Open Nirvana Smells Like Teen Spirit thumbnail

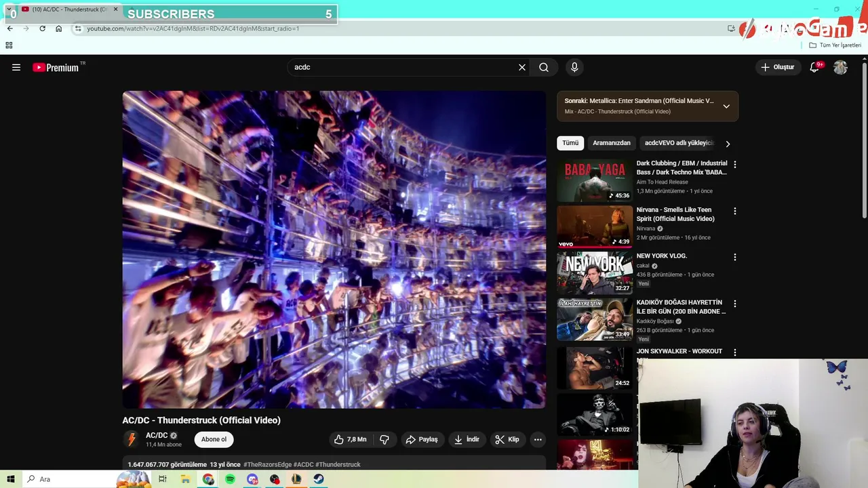595,227
